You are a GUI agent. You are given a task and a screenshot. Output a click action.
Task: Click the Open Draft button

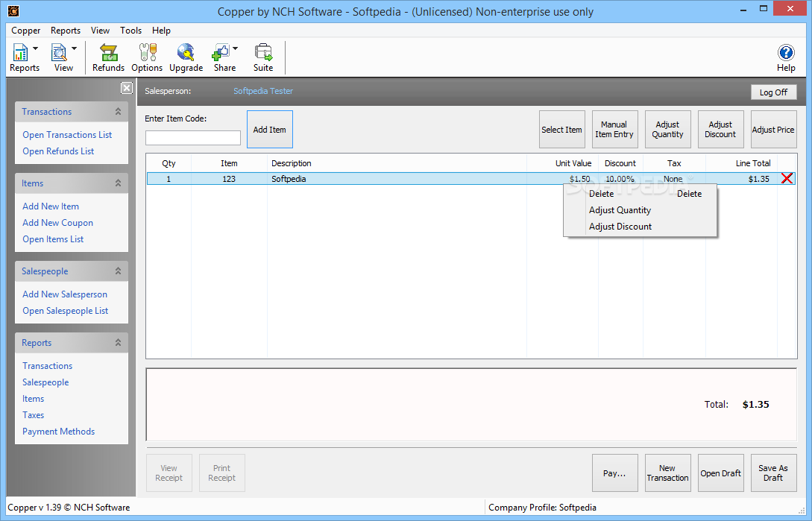tap(720, 473)
